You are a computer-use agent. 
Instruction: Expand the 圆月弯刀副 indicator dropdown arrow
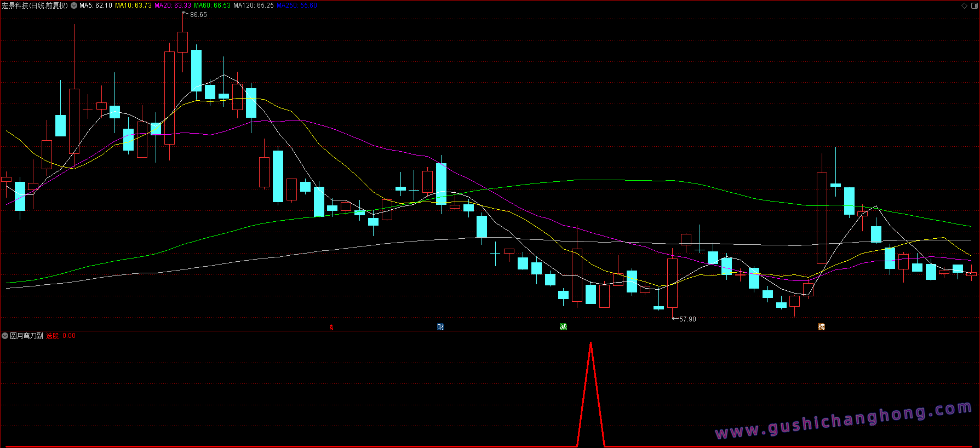tap(5, 336)
